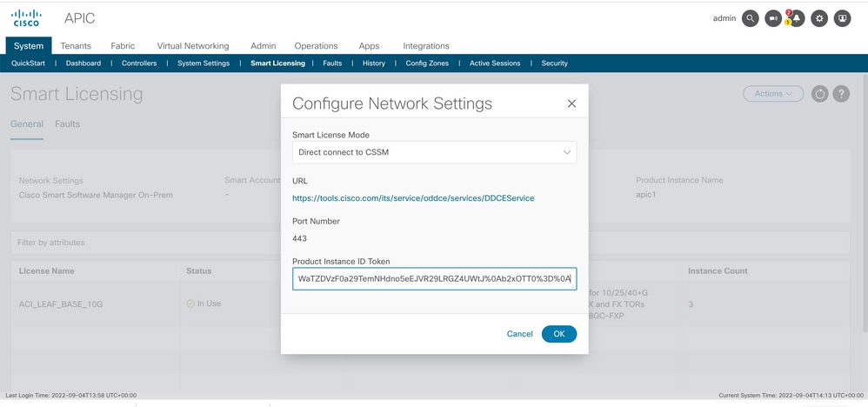The width and height of the screenshot is (868, 407).
Task: Click the refresh icon on Smart Licensing page
Action: click(x=819, y=94)
